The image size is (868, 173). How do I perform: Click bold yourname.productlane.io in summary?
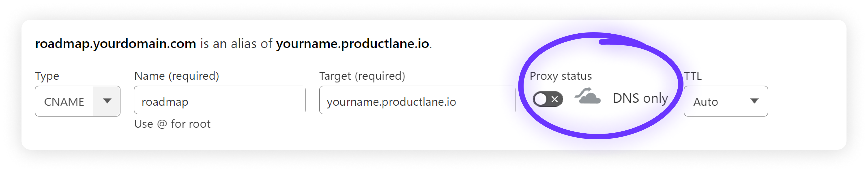[x=352, y=44]
